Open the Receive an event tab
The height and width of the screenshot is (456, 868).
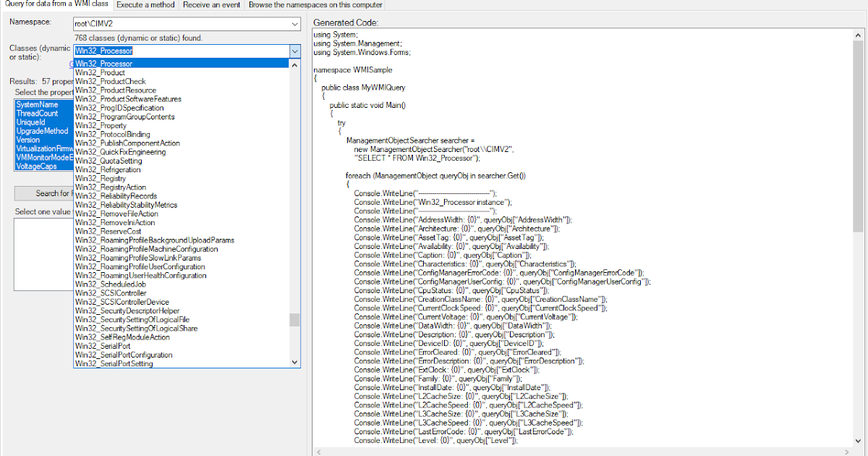point(210,4)
